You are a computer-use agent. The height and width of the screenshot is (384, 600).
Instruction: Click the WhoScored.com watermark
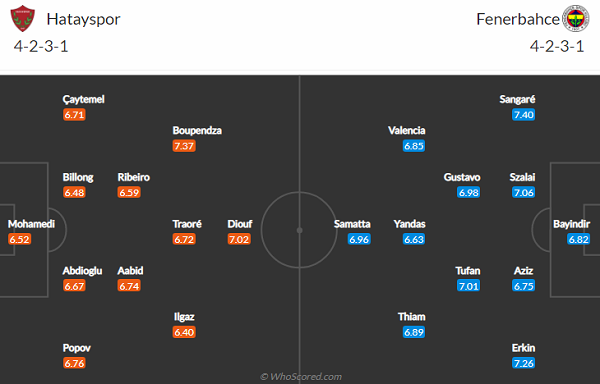coord(301,377)
